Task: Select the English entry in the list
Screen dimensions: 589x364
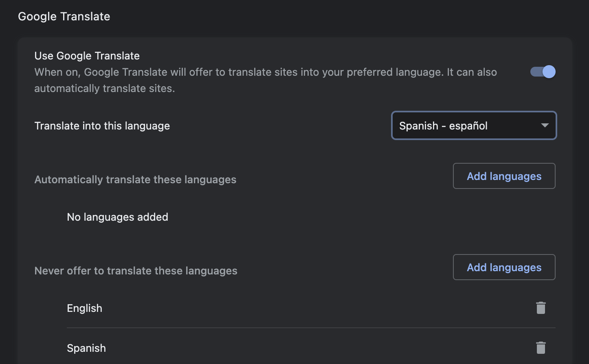Action: (84, 308)
